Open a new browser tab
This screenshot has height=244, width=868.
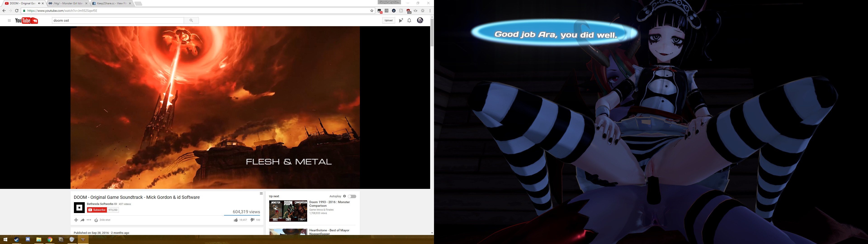point(139,3)
